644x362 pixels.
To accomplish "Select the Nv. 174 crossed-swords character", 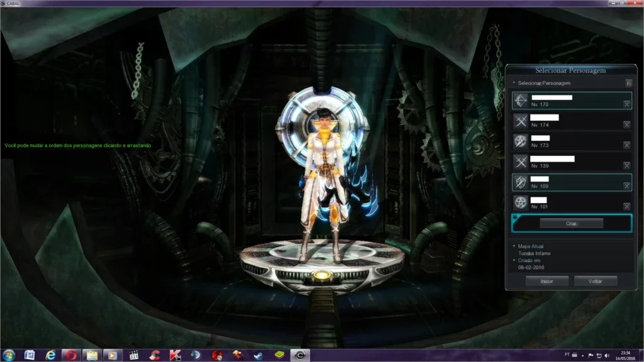I will 572,121.
